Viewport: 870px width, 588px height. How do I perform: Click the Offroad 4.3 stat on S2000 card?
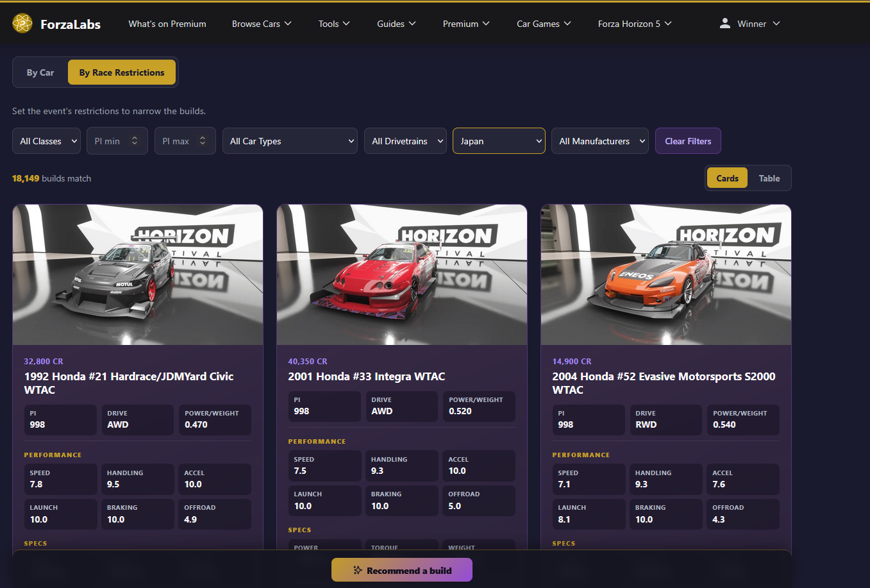click(x=743, y=514)
